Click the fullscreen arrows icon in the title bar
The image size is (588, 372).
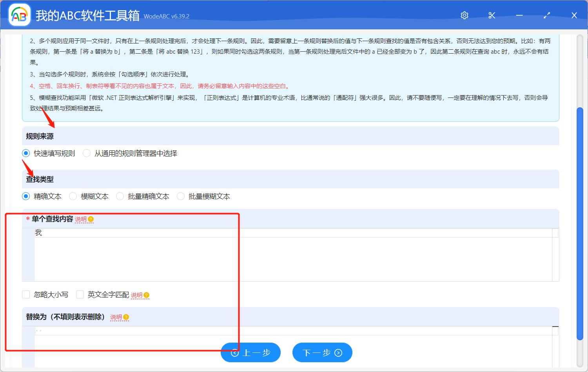click(546, 15)
